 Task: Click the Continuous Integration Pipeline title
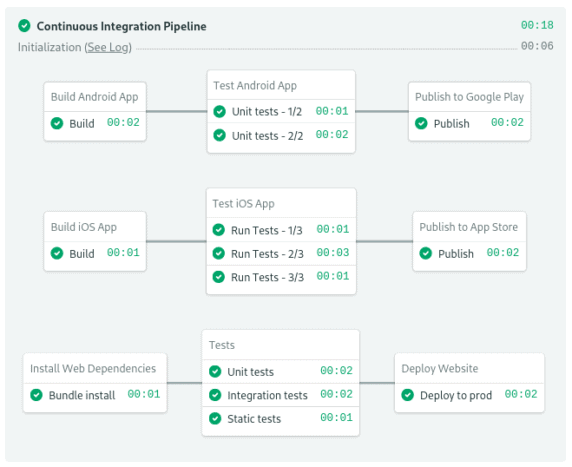[x=121, y=26]
